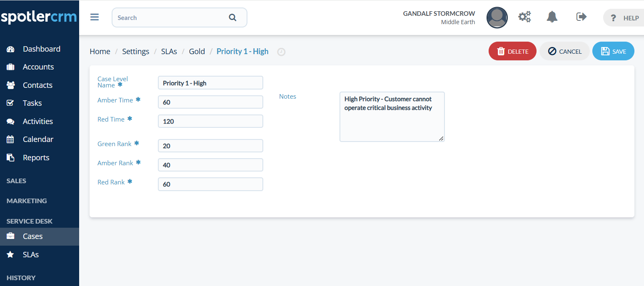Expand the History section
644x286 pixels.
(x=21, y=278)
